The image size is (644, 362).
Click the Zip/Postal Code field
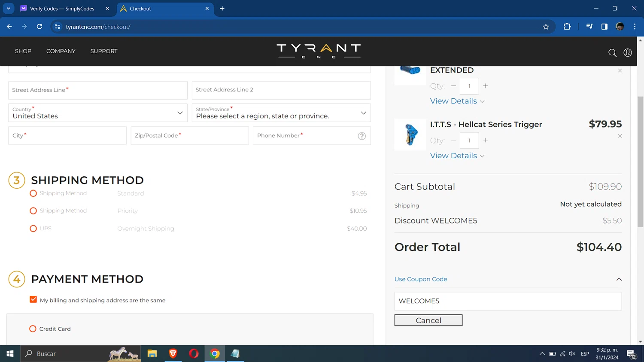click(x=190, y=136)
